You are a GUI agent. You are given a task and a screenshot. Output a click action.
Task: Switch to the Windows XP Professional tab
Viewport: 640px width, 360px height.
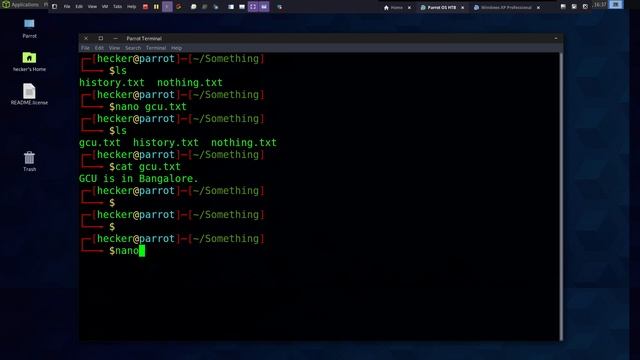coord(503,7)
